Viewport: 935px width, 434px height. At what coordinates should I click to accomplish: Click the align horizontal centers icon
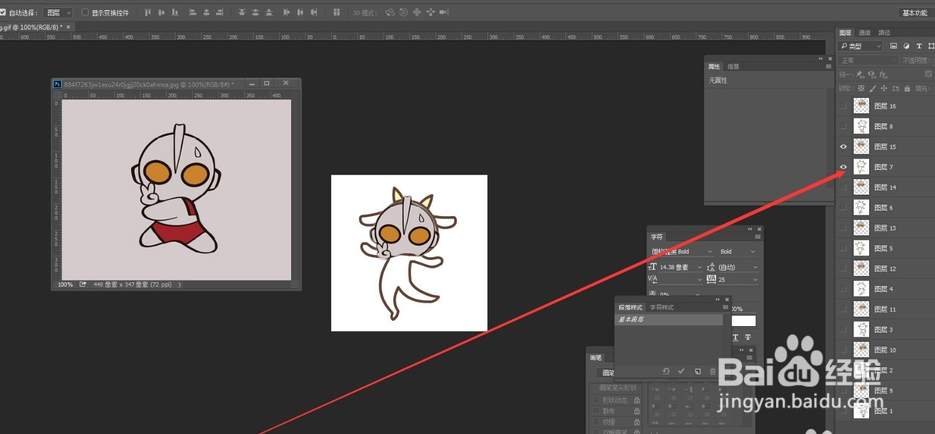pyautogui.click(x=207, y=13)
